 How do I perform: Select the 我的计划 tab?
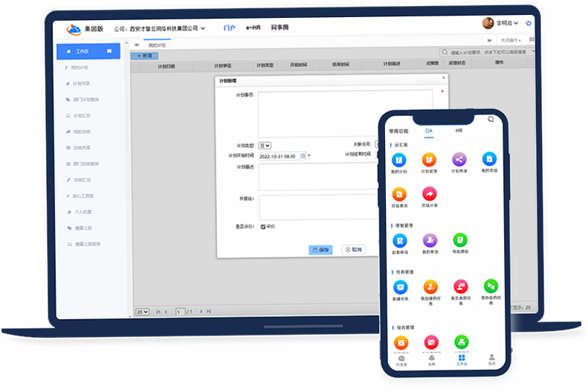(157, 45)
